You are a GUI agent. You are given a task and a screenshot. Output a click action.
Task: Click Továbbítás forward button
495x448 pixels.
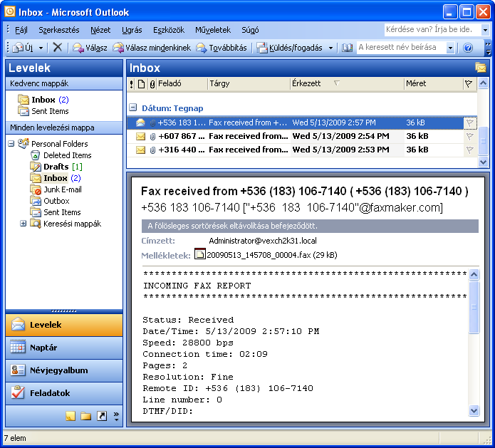pyautogui.click(x=222, y=48)
